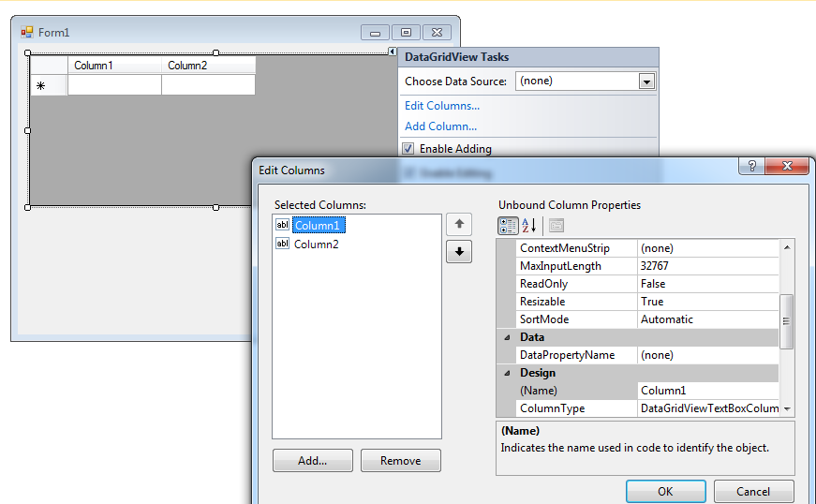This screenshot has width=816, height=504.
Task: Collapse the Data property category
Action: click(x=507, y=337)
